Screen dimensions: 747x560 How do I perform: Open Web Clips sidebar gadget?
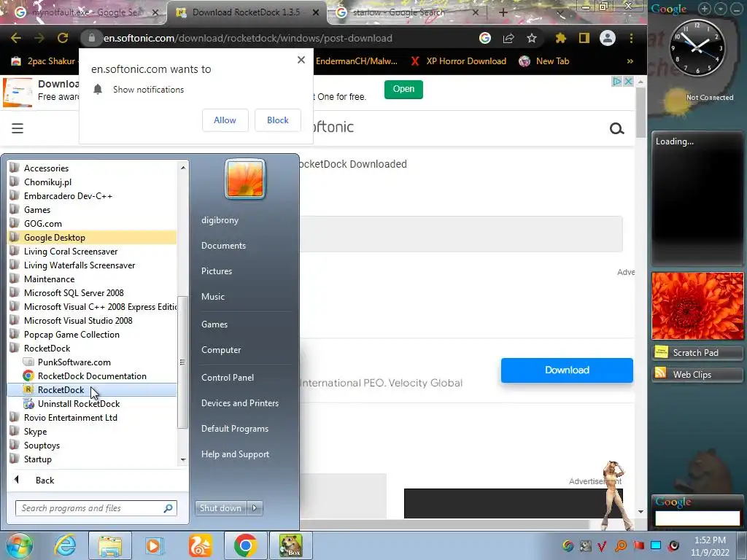click(x=697, y=375)
